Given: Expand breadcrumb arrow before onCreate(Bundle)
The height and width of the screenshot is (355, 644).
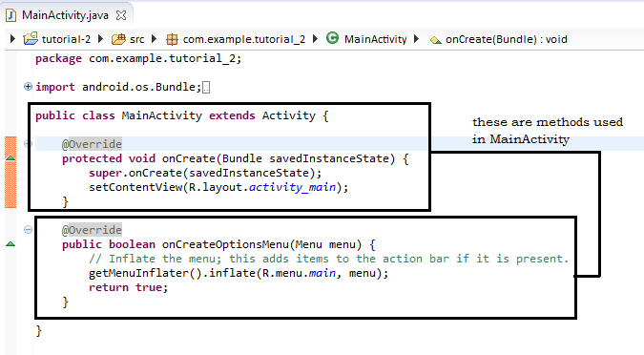Looking at the screenshot, I should 417,39.
